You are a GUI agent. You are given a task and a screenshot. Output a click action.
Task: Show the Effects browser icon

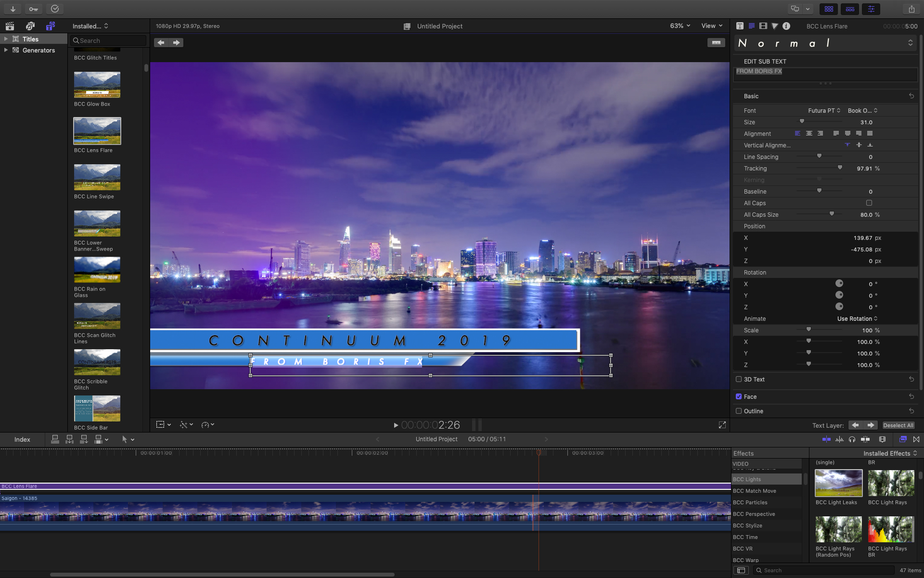pos(903,439)
